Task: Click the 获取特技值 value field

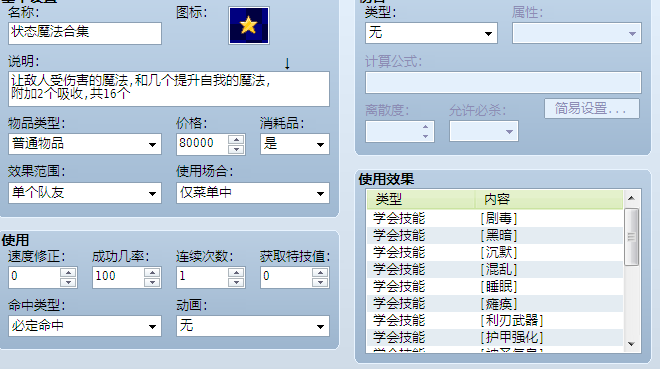Action: pos(286,277)
